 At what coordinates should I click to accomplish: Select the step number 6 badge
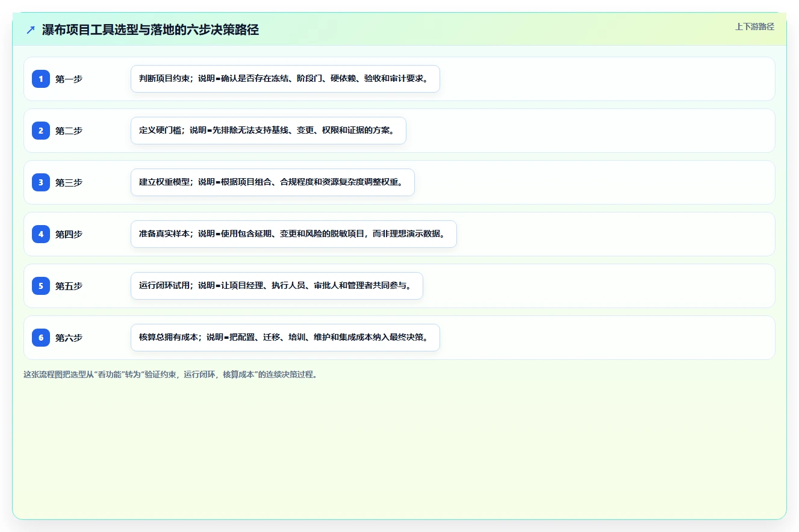[41, 338]
